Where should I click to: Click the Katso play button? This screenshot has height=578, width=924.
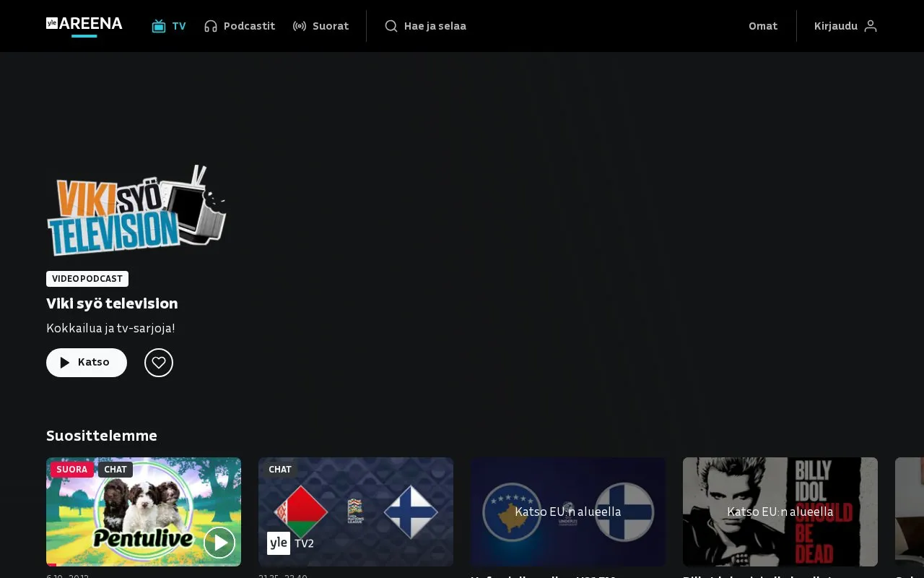(87, 363)
